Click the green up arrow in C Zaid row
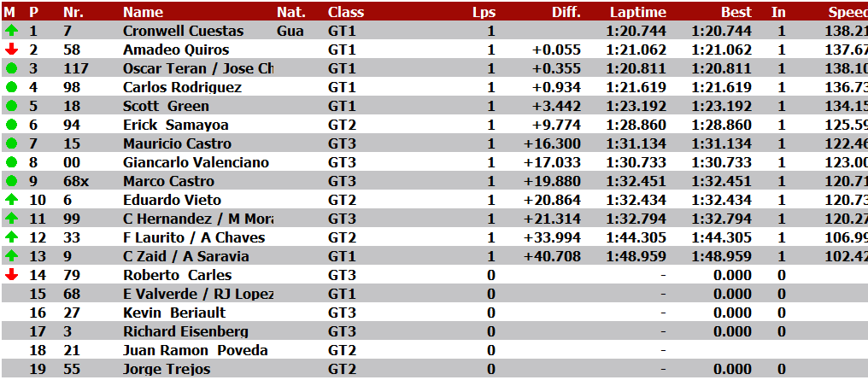868x380 pixels. [11, 256]
